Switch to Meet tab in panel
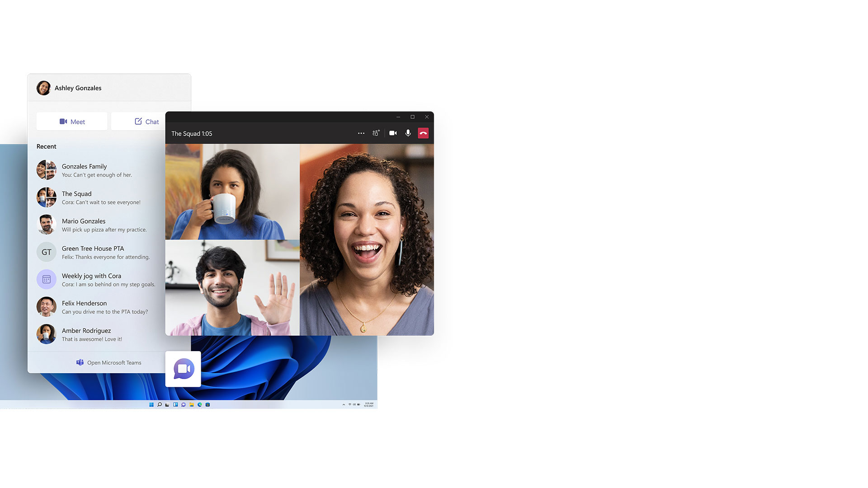Viewport: 868px width, 488px height. coord(71,122)
